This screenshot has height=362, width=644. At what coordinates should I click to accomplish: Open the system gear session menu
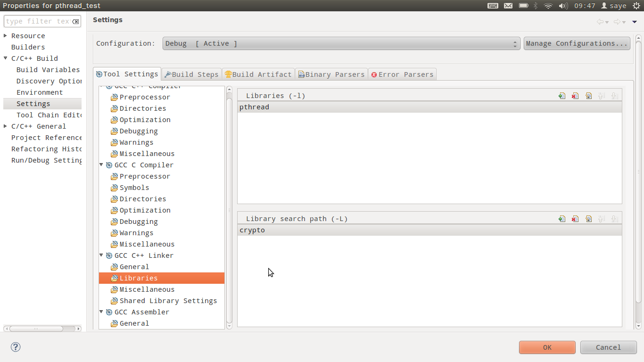coord(636,6)
